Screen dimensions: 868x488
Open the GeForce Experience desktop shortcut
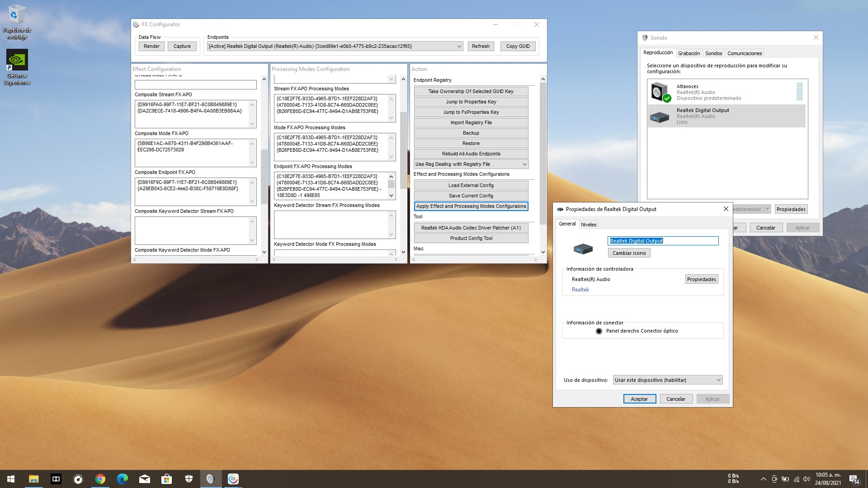coord(17,67)
